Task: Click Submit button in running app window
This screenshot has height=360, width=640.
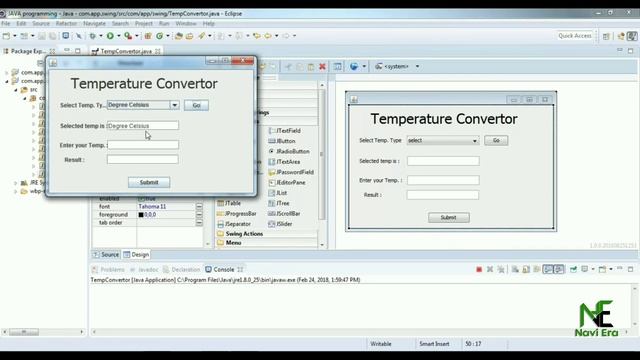Action: [x=149, y=182]
